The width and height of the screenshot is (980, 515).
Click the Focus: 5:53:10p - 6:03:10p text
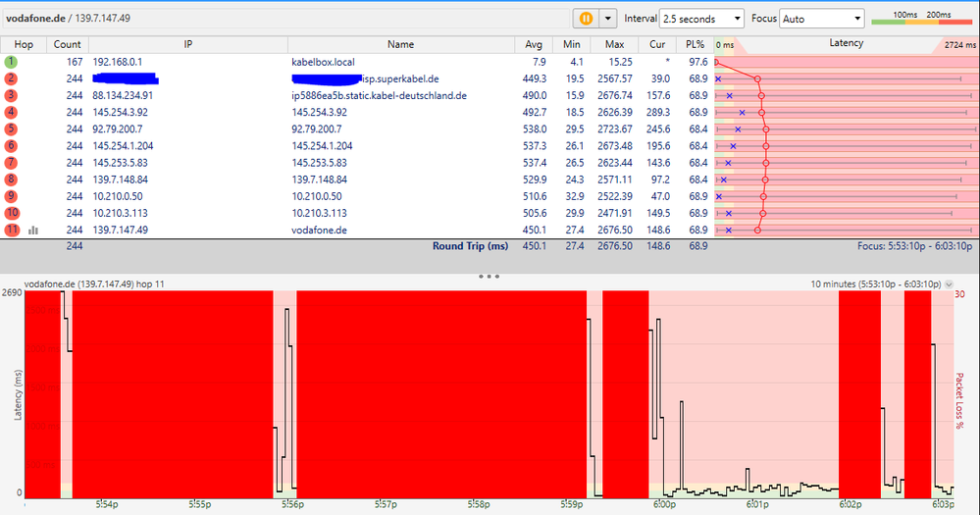[x=915, y=246]
